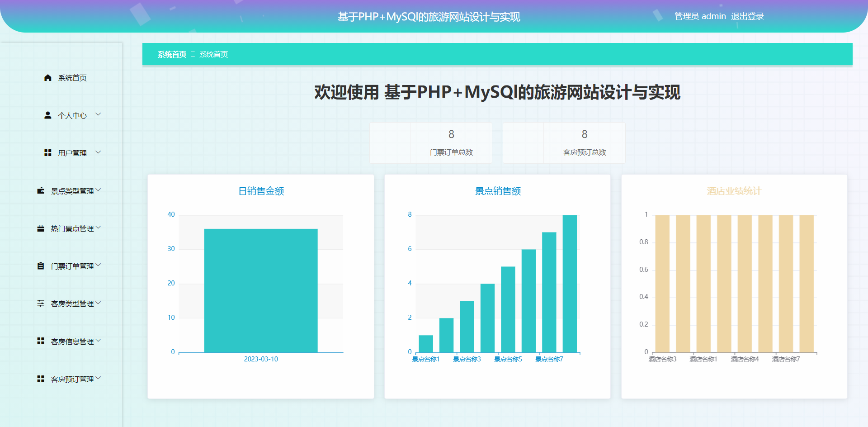Click the 酒店名称3 axis label

pos(662,359)
